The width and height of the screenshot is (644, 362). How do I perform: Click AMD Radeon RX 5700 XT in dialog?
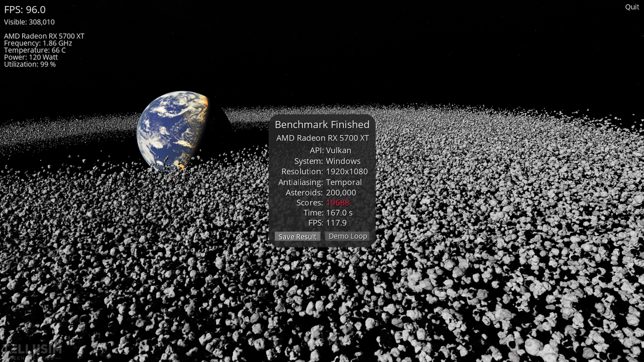coord(323,138)
